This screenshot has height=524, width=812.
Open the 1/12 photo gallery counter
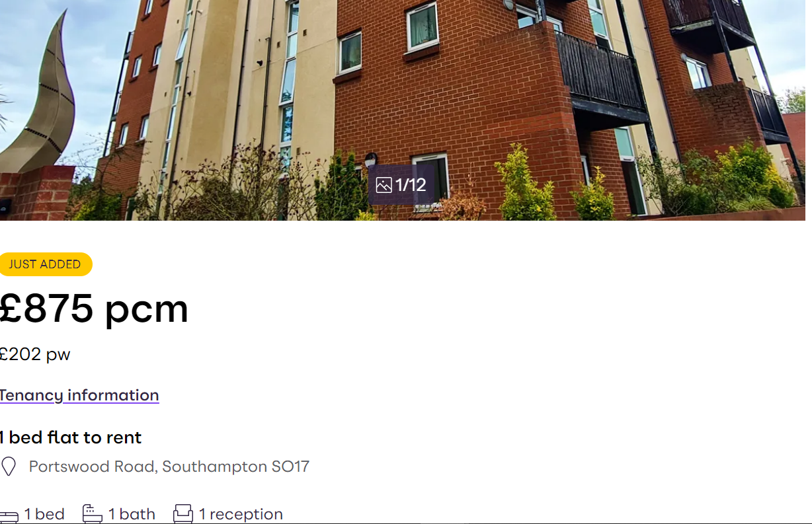pos(401,184)
